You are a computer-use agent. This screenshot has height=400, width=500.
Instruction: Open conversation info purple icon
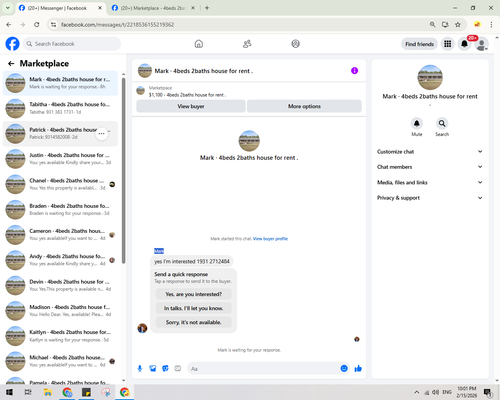(354, 71)
